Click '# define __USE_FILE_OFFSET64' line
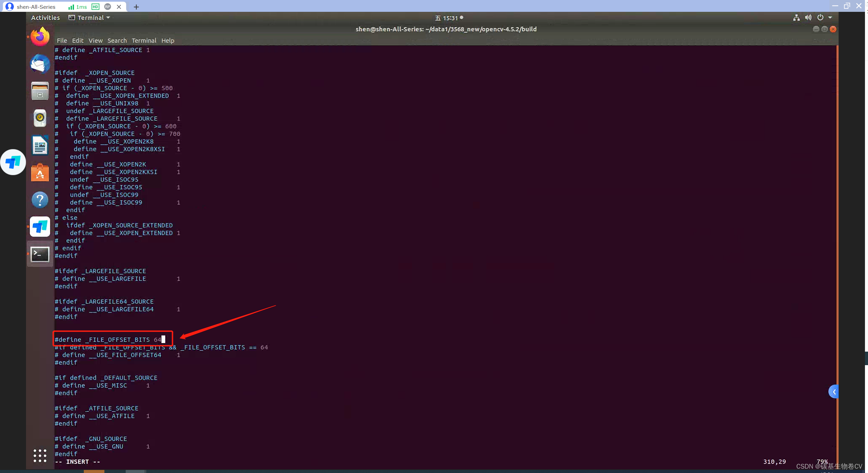 (117, 355)
